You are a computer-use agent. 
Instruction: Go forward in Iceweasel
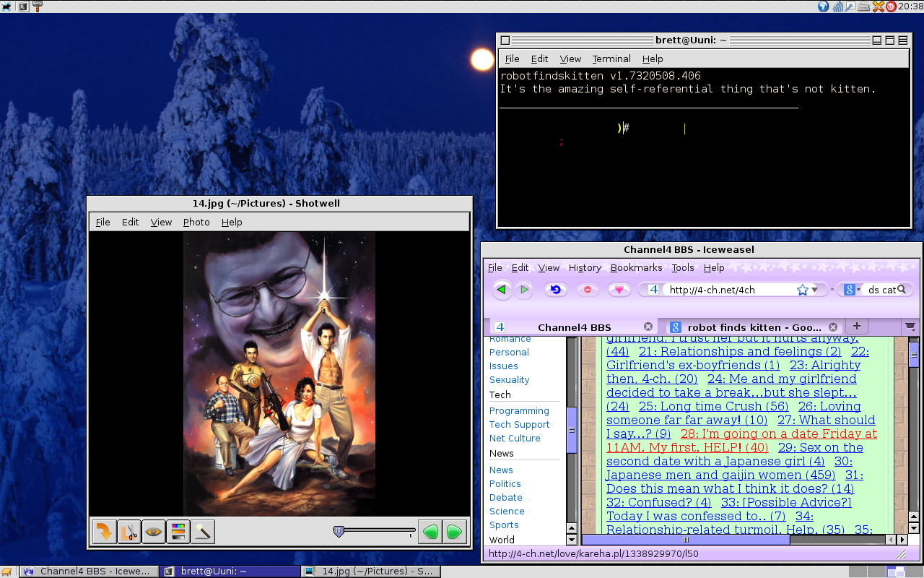click(x=523, y=290)
